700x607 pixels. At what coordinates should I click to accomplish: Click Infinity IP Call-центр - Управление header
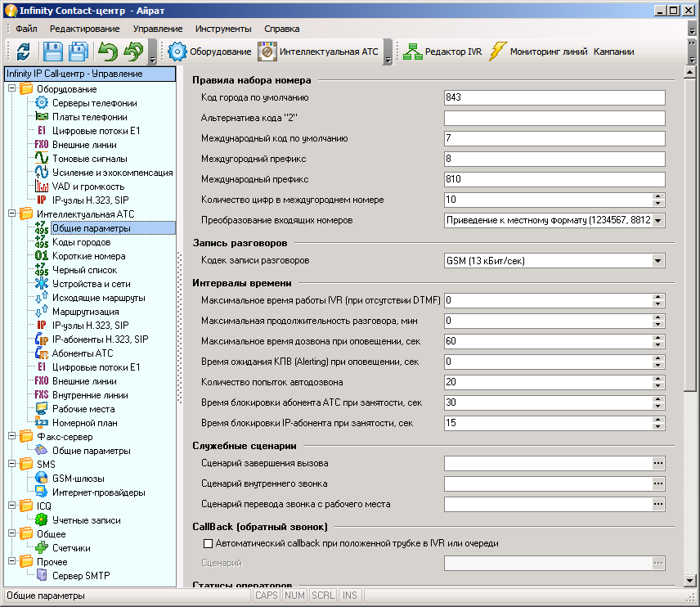pyautogui.click(x=90, y=74)
